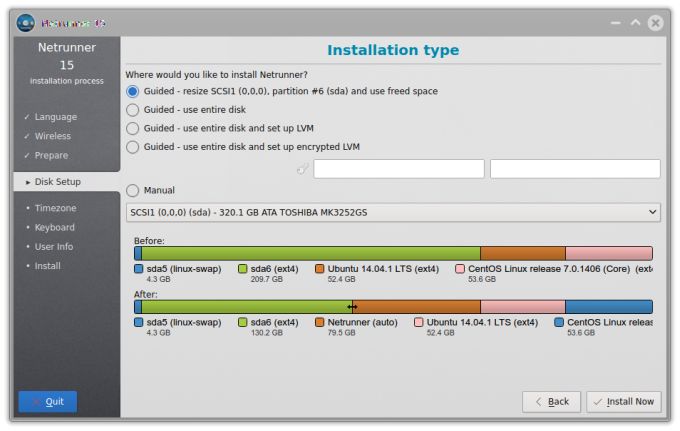Open the Wireless step in sidebar

[x=52, y=136]
